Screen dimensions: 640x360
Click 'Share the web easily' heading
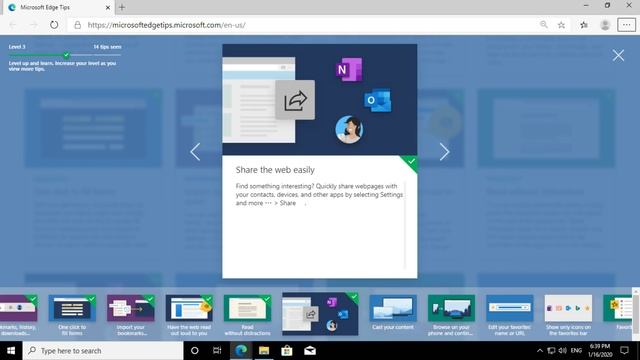click(x=275, y=170)
